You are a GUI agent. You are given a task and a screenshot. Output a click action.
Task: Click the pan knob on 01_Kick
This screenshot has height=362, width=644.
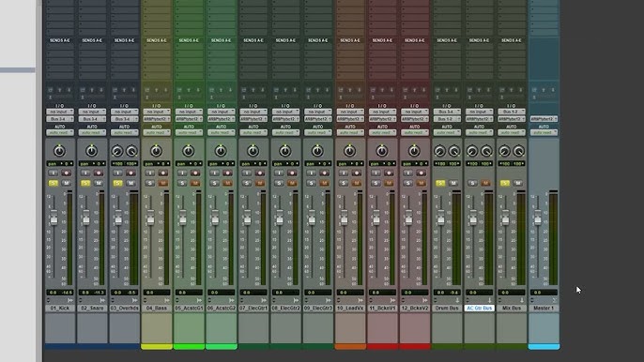coord(59,151)
